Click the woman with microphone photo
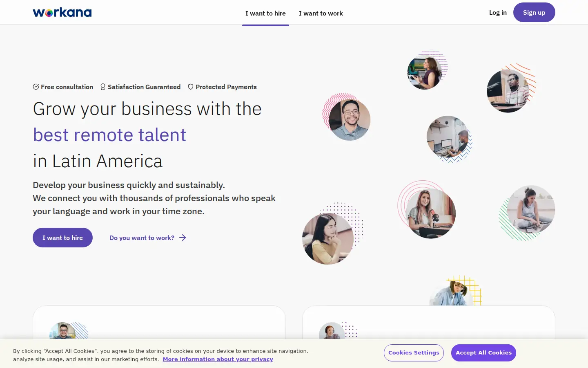The width and height of the screenshot is (588, 368). [431, 213]
